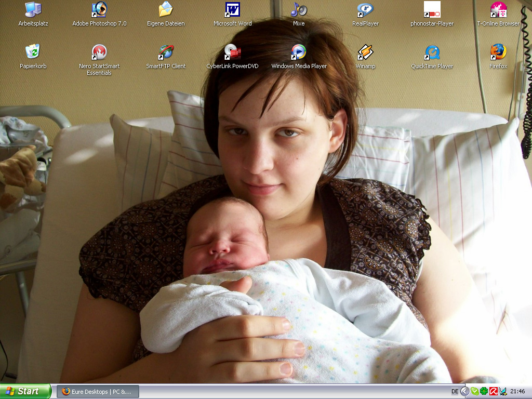Screen dimensions: 532x399
Task: Select the SmartFTP Client shortcut
Action: (166, 52)
